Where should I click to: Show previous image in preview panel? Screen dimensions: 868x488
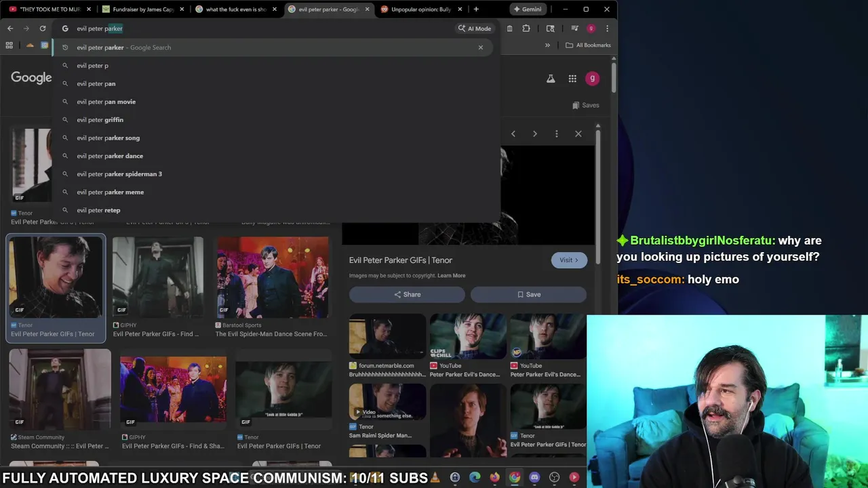(x=513, y=134)
